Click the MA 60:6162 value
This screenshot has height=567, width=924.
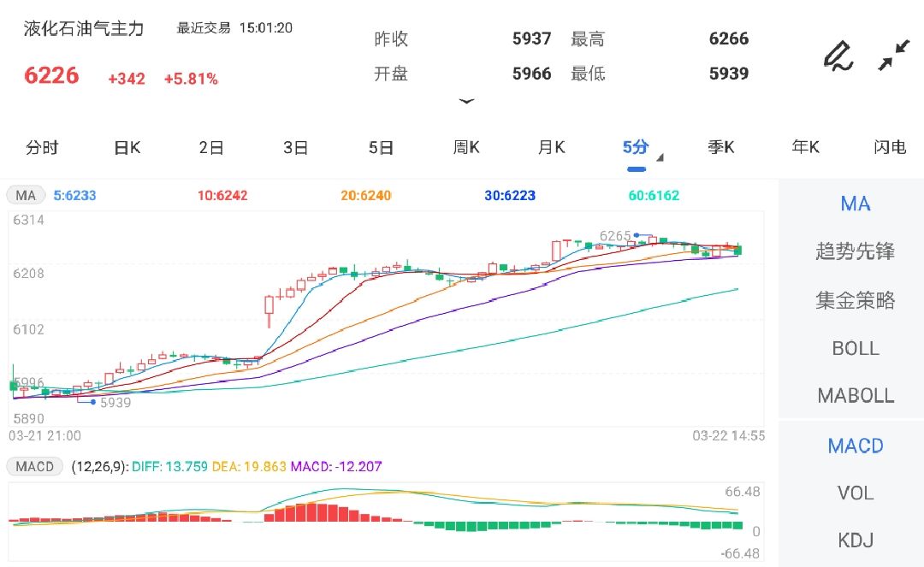654,196
